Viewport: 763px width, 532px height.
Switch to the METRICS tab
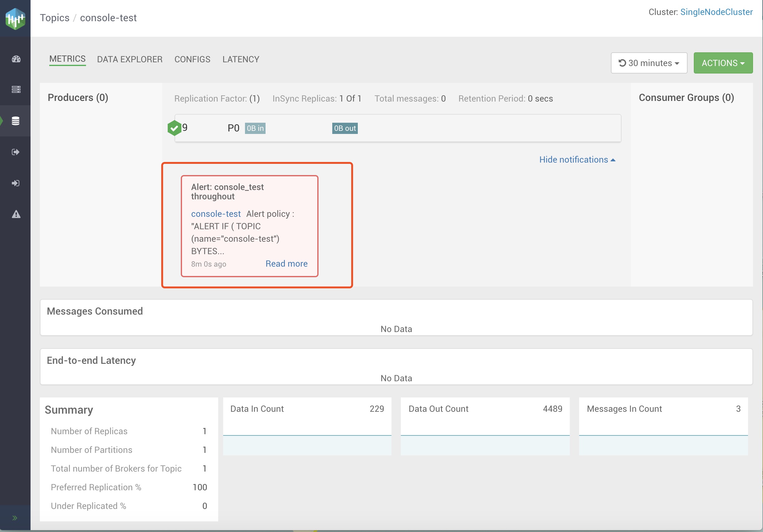(67, 59)
